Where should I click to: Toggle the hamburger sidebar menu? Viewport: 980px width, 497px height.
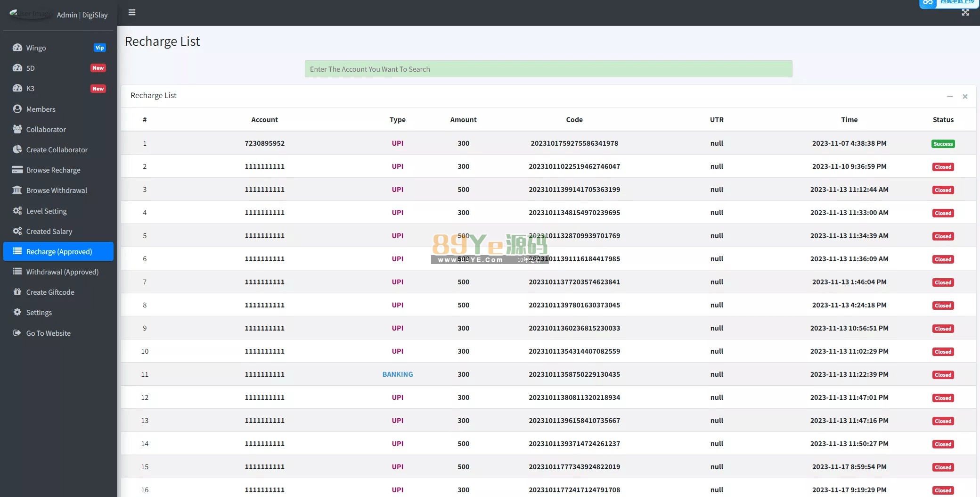pos(132,12)
